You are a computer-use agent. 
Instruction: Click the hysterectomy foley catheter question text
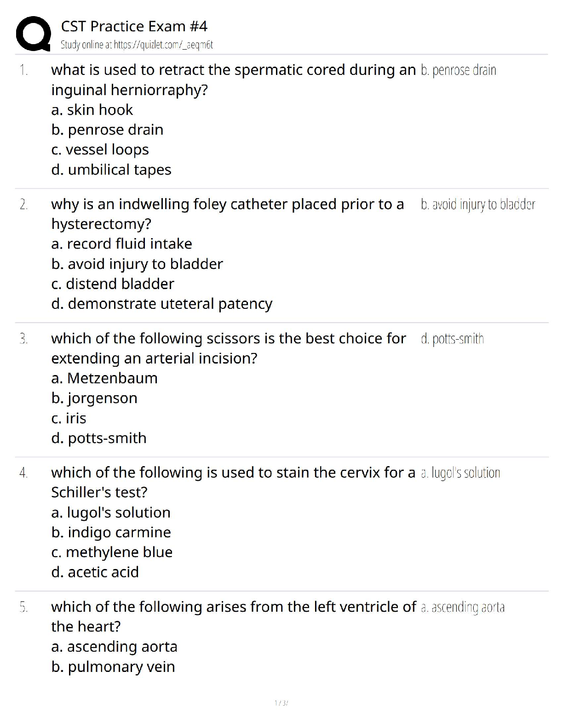point(227,214)
